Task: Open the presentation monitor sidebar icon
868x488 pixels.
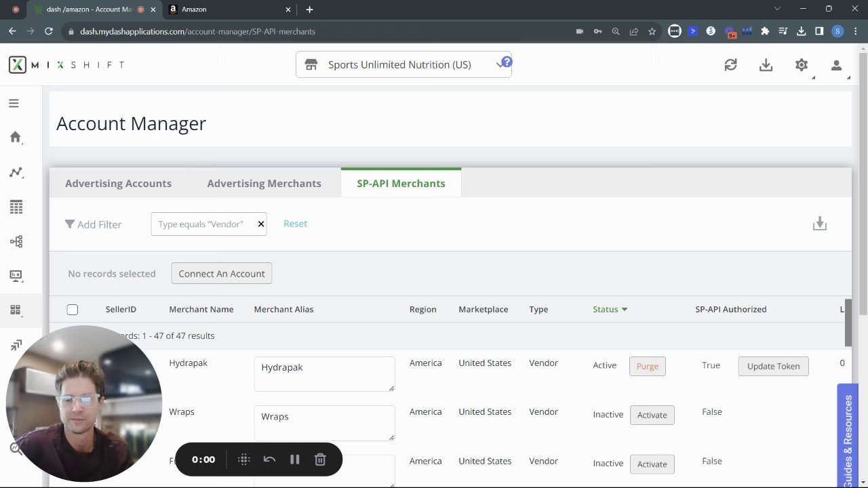Action: pyautogui.click(x=16, y=276)
